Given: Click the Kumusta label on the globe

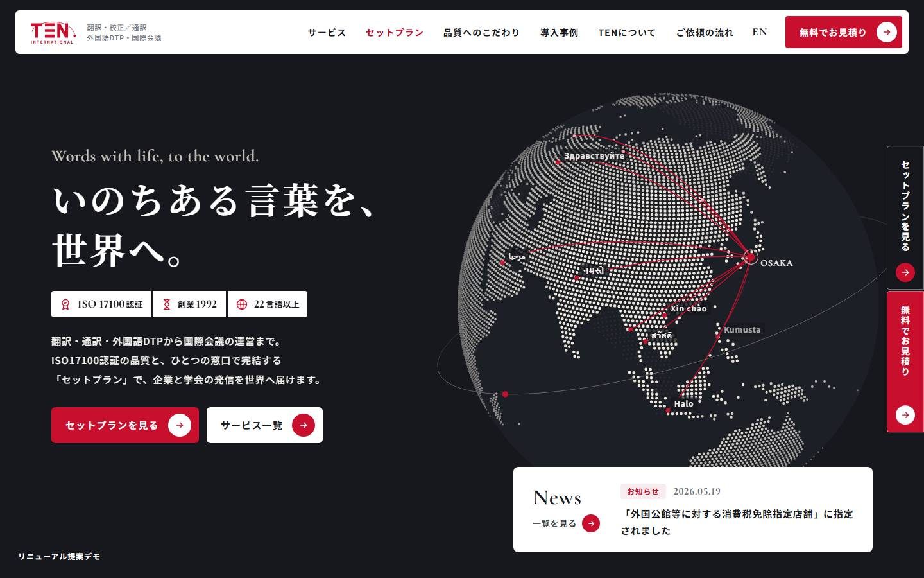Looking at the screenshot, I should click(x=742, y=329).
